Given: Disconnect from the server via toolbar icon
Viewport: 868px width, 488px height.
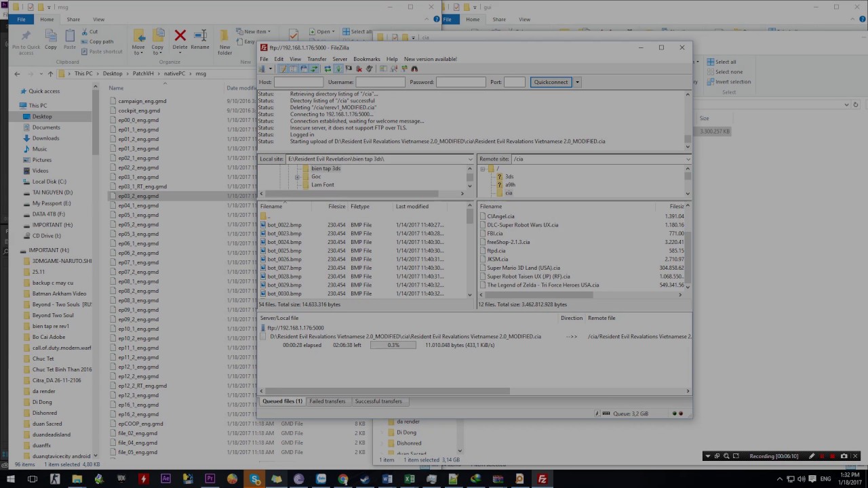Looking at the screenshot, I should click(x=359, y=68).
